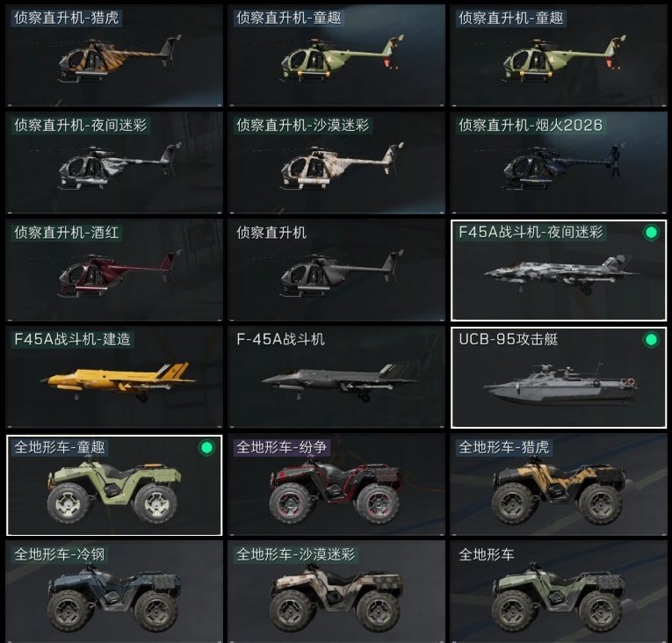The width and height of the screenshot is (672, 643).
Task: Click the UCB-95攻击艇 boat card
Action: coord(559,377)
